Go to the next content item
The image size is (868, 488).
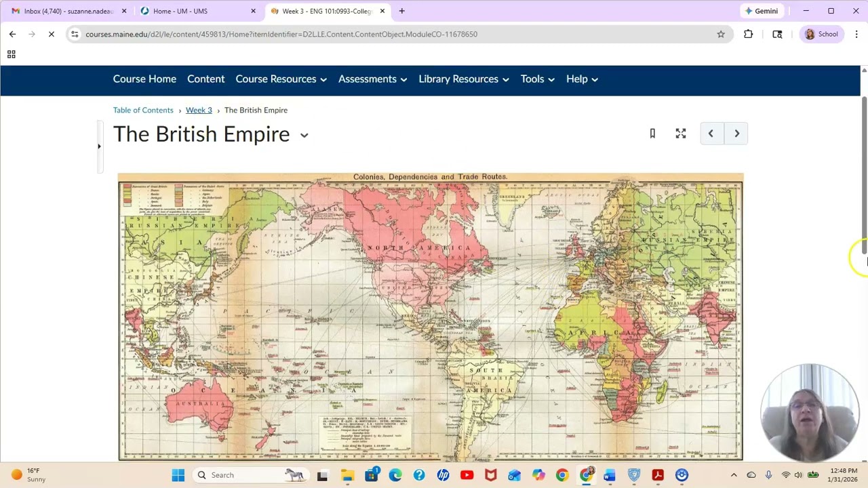coord(736,134)
